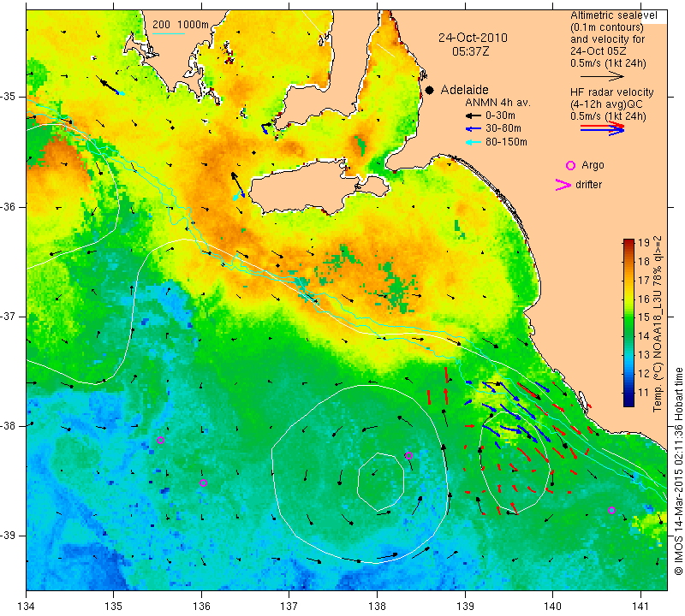This screenshot has height=616, width=685.
Task: Click the '200 1000m' isobath legend text
Action: click(181, 25)
